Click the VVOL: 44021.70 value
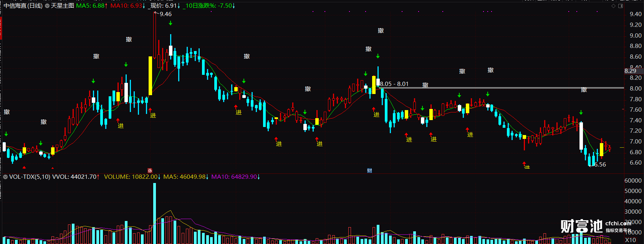The width and height of the screenshot is (644, 244). coord(76,177)
